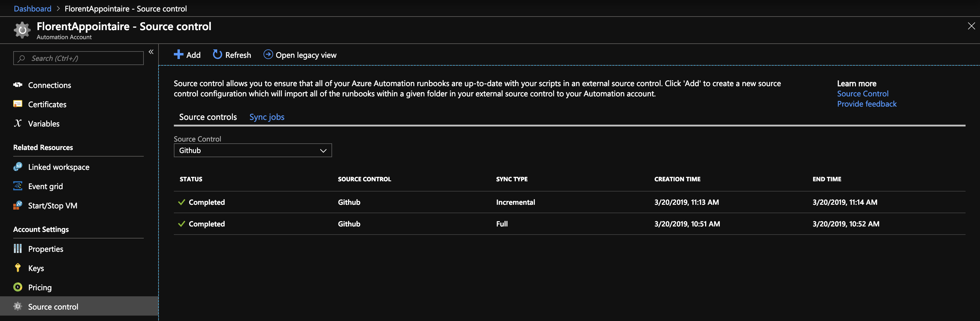
Task: Click the Source control gear icon in sidebar
Action: (x=17, y=306)
